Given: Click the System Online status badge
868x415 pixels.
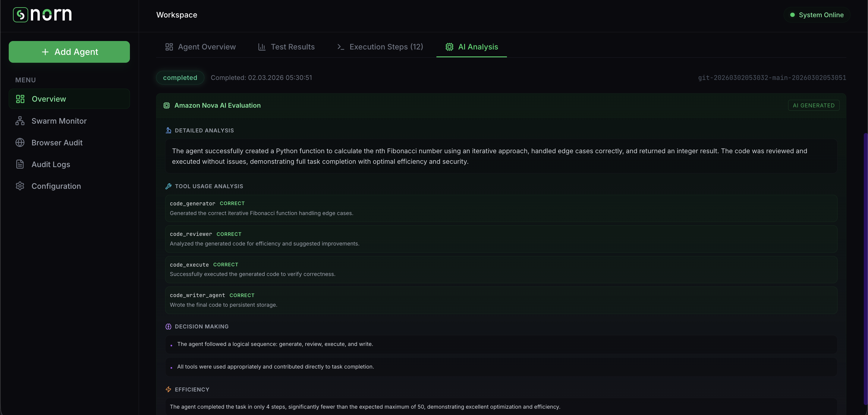Looking at the screenshot, I should tap(817, 15).
